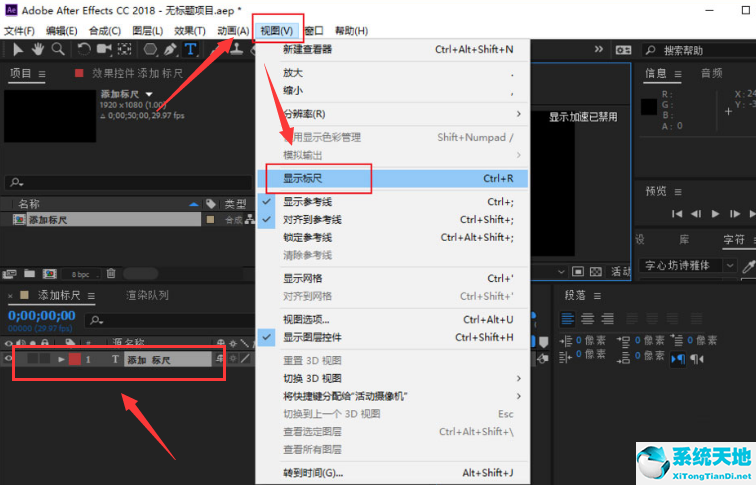Select the Selection arrow tool
The image size is (756, 485).
18,49
